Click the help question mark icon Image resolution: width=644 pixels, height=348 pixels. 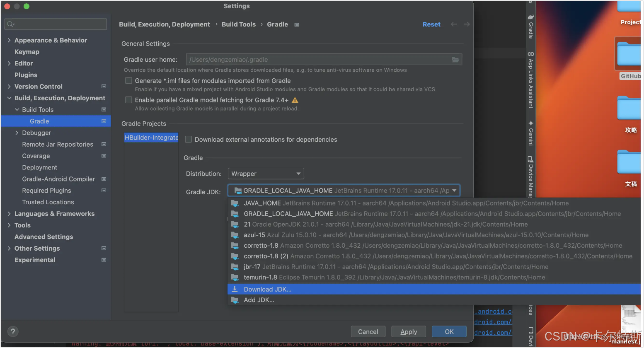[13, 331]
